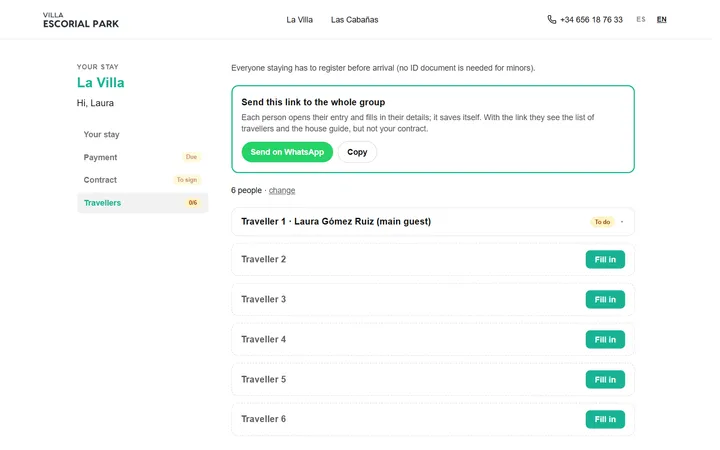The image size is (720, 450).
Task: Fill in details for Traveller 4
Action: pyautogui.click(x=605, y=340)
